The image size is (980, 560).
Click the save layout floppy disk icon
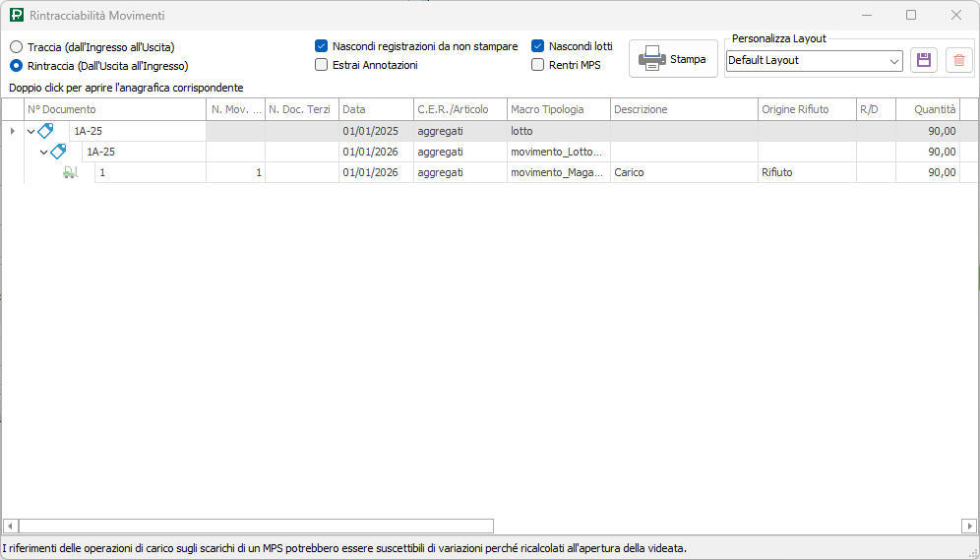pyautogui.click(x=923, y=60)
